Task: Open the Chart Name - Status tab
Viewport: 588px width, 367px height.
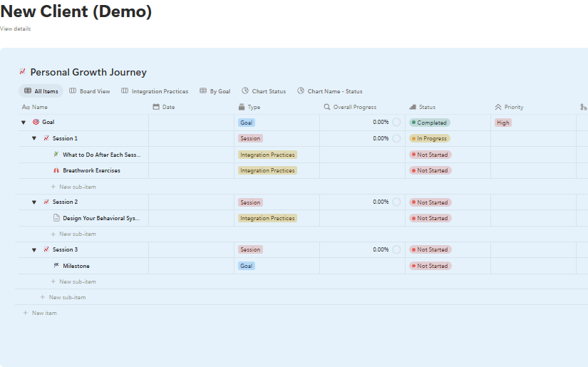Action: tap(329, 91)
